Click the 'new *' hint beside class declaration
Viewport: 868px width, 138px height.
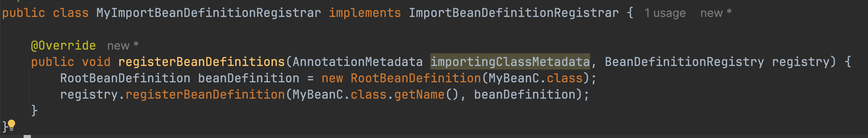tap(715, 13)
